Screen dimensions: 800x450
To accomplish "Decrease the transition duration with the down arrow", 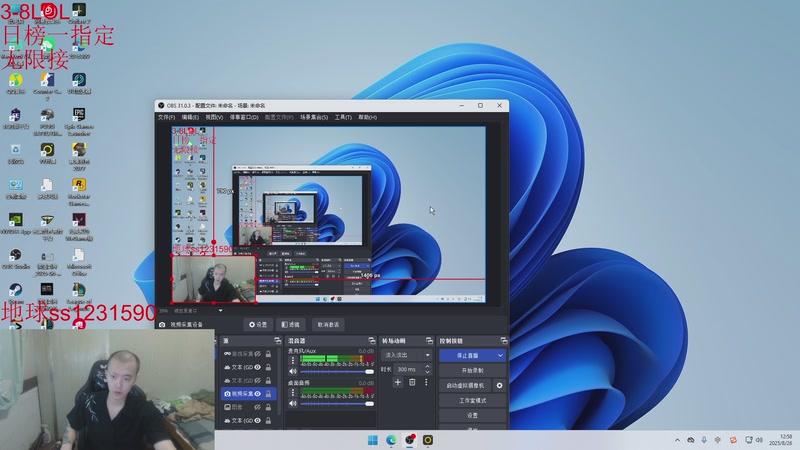I will pos(428,372).
